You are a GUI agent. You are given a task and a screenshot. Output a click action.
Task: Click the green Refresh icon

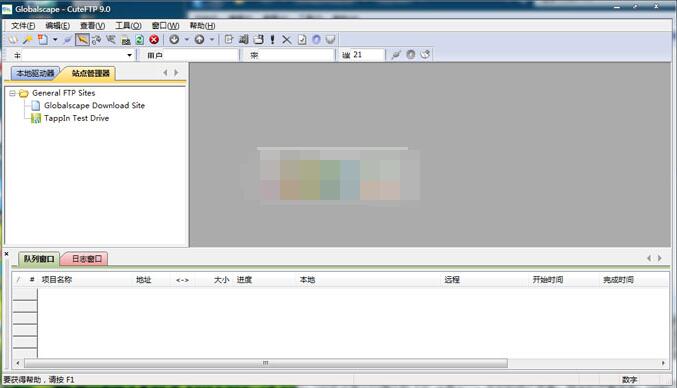pos(139,40)
